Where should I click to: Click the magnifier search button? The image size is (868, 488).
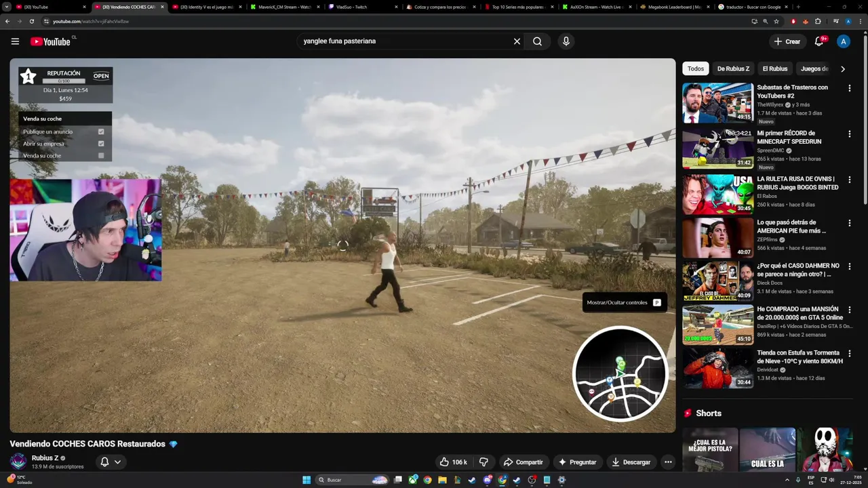coord(537,41)
